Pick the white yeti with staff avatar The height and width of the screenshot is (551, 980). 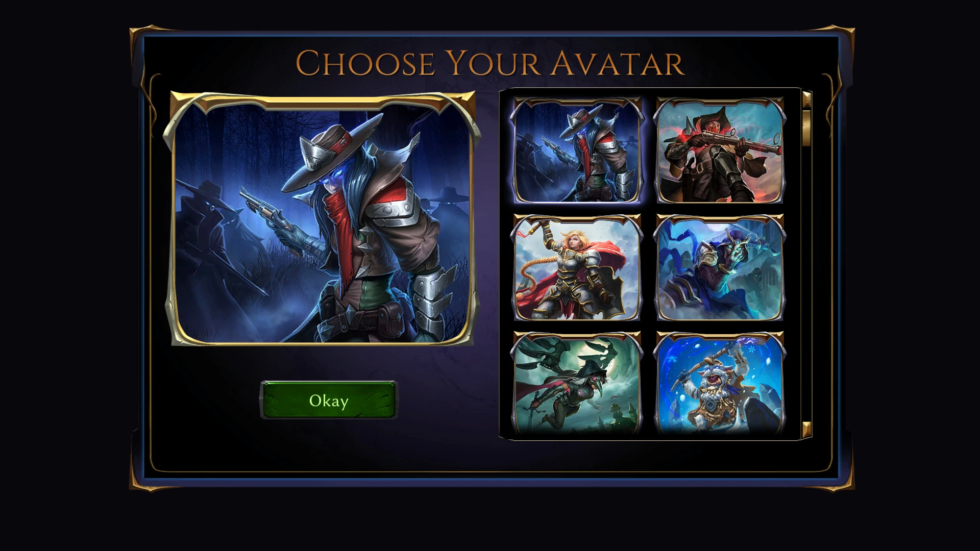(x=720, y=384)
